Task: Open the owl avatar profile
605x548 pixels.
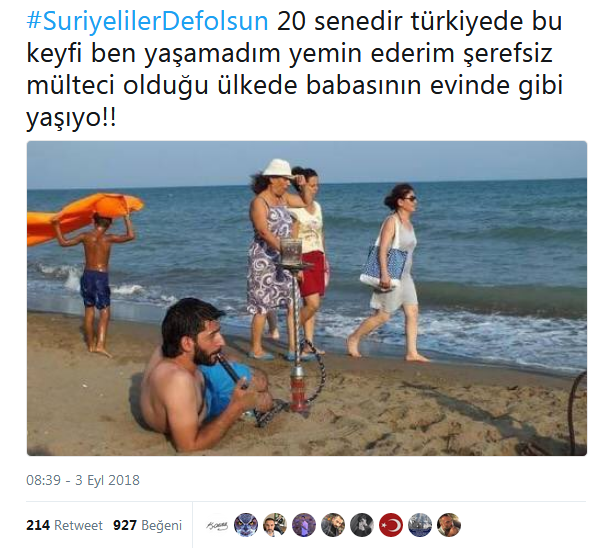Action: 246,525
